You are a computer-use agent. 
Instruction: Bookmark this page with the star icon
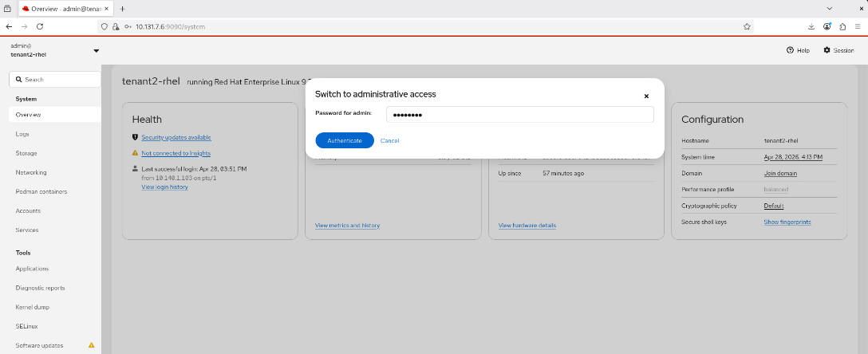click(747, 26)
